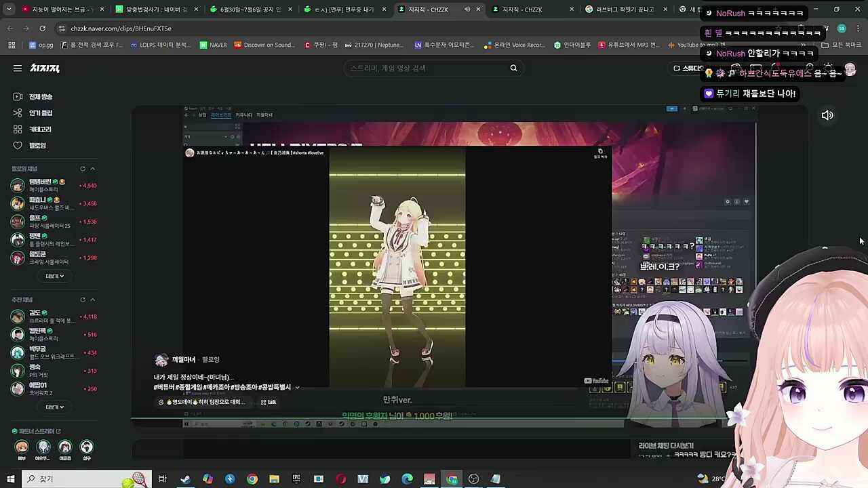Open 따효니 channel in sidebar
The image size is (868, 488).
pyautogui.click(x=54, y=203)
